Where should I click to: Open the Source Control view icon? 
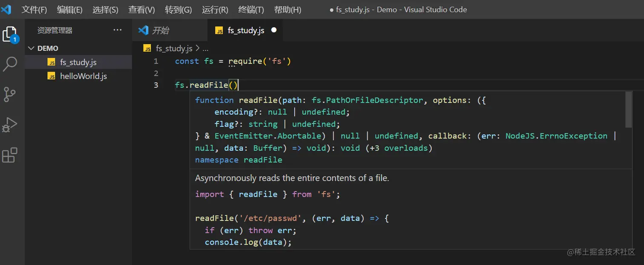[x=10, y=94]
